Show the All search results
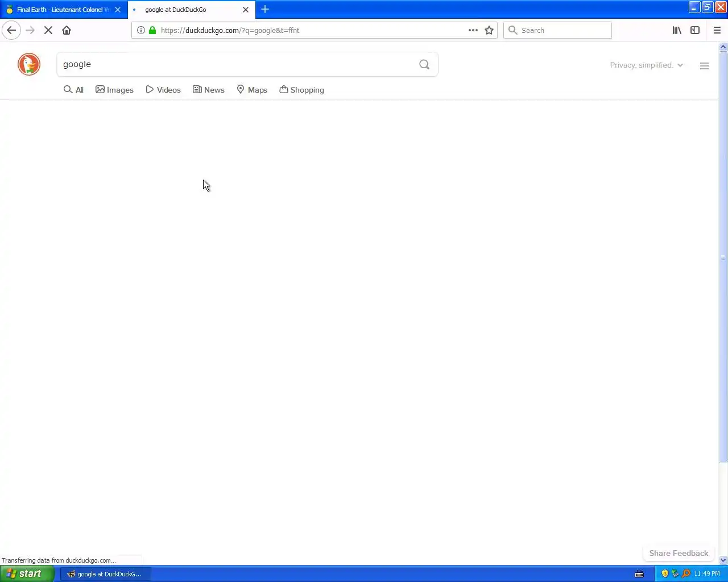728x582 pixels. click(x=73, y=90)
